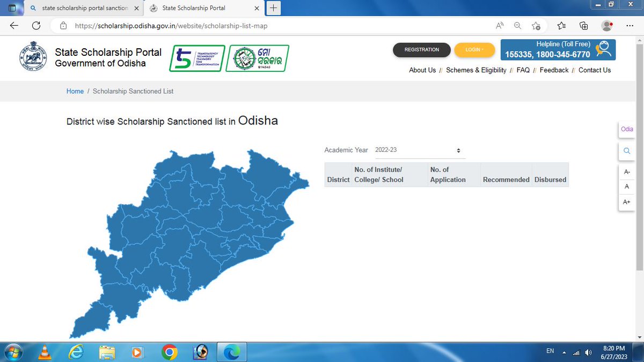Click the REGISTRATION button

421,49
